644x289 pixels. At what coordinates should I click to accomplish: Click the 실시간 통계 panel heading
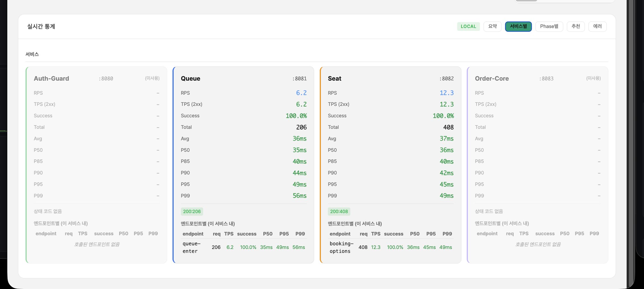click(41, 26)
